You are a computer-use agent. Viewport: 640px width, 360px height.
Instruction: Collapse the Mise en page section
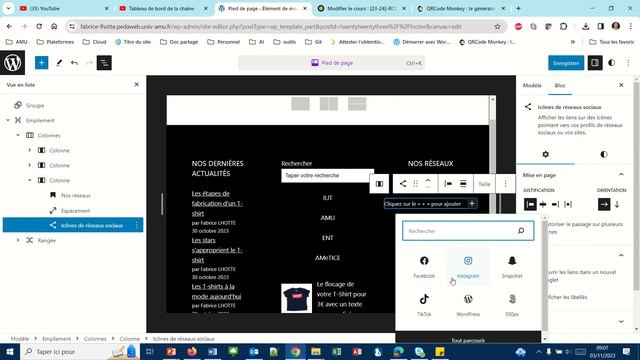pos(621,175)
